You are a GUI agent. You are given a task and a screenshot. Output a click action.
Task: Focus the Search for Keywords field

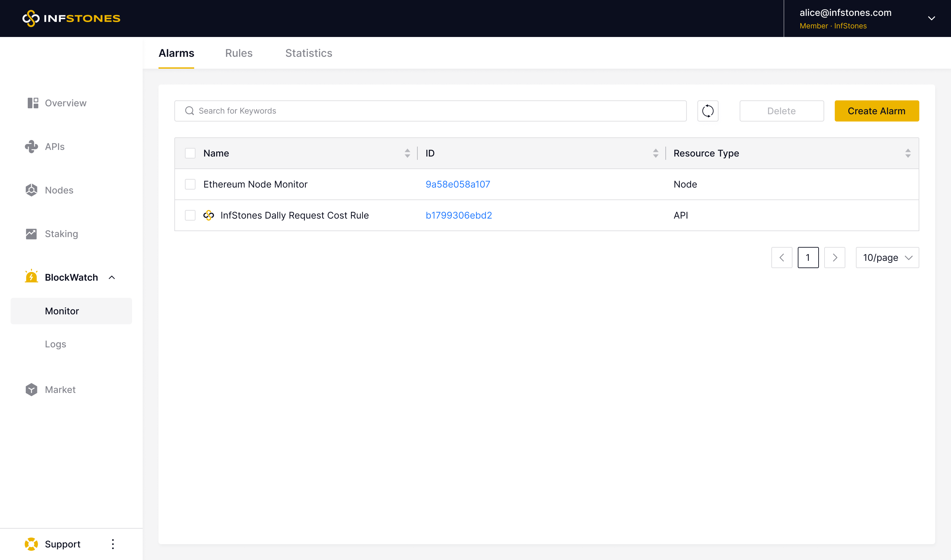click(x=430, y=111)
